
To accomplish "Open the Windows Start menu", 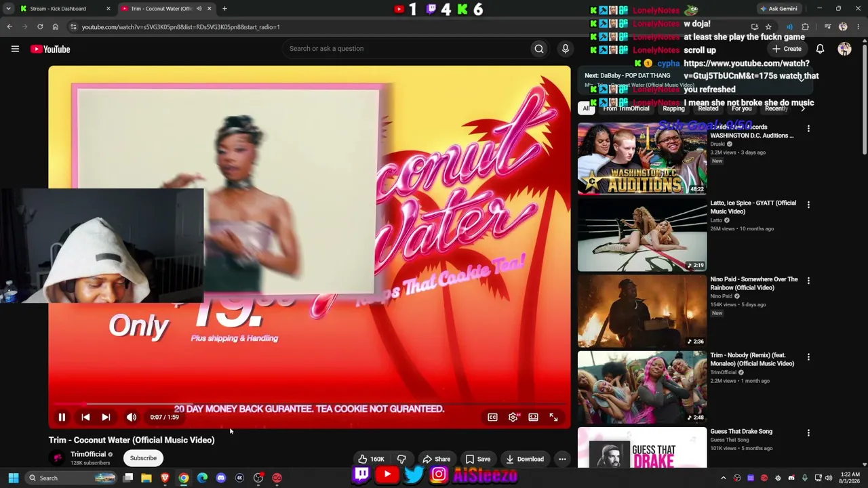I will (13, 478).
